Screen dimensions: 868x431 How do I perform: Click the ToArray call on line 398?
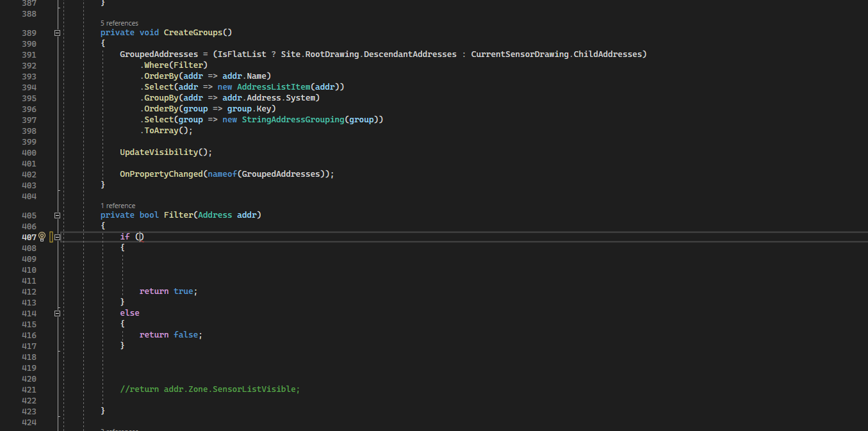[x=161, y=131]
